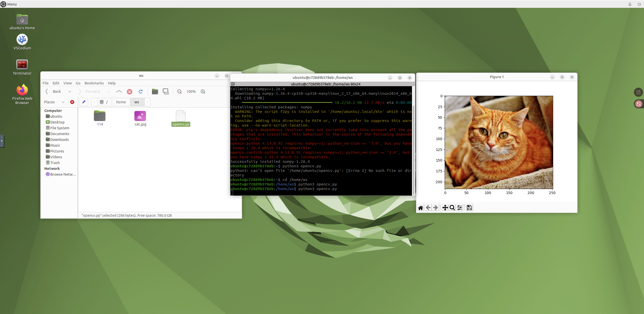Select the opencv.py file
The width and height of the screenshot is (644, 314).
(x=181, y=118)
